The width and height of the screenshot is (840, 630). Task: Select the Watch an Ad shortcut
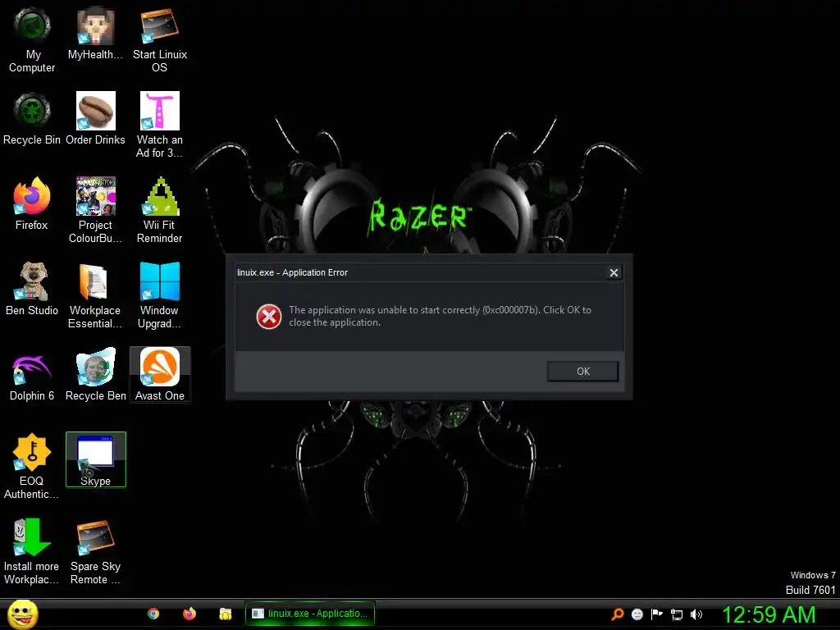(160, 126)
